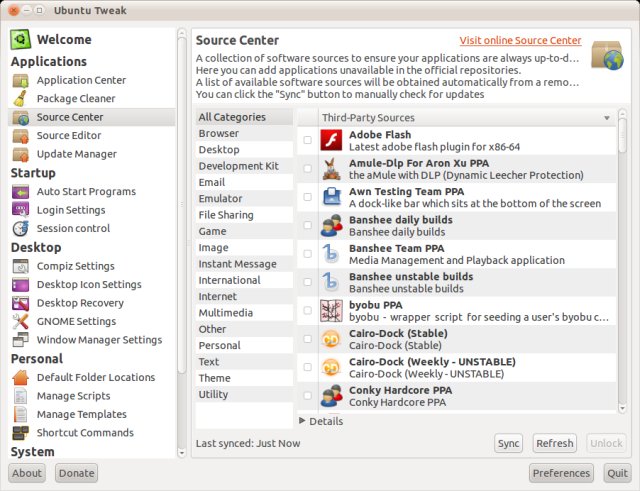Image resolution: width=640 pixels, height=491 pixels.
Task: Click the Banshee Team PPA icon
Action: (331, 254)
